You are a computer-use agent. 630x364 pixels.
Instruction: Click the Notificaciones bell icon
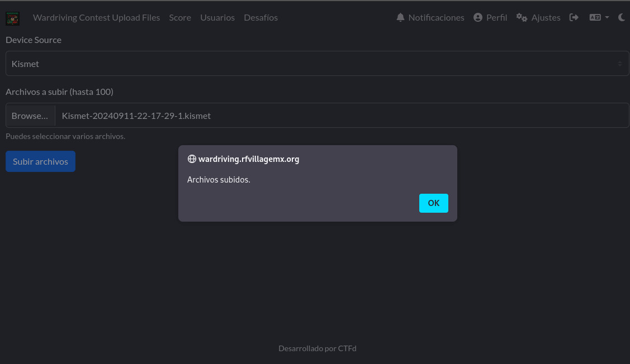[x=400, y=17]
